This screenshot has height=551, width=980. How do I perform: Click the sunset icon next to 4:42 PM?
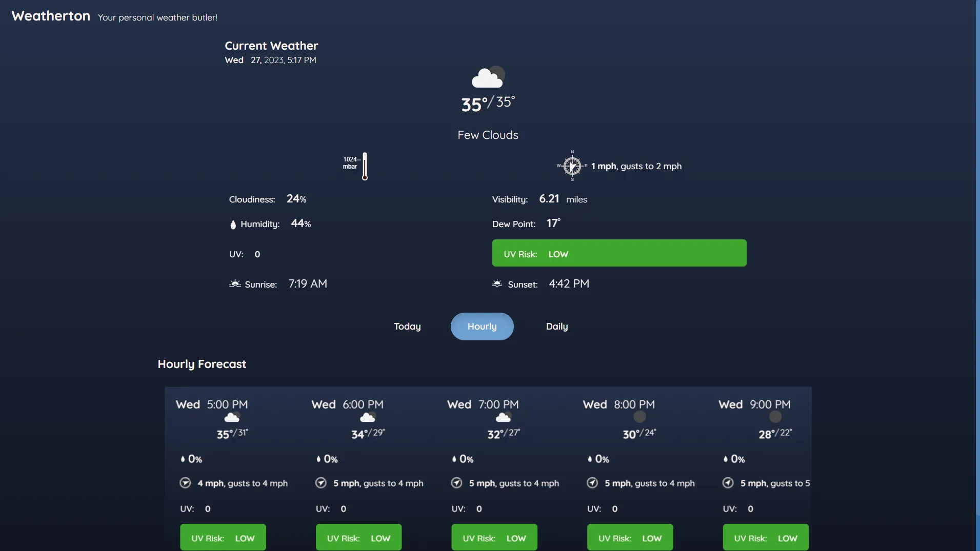497,284
